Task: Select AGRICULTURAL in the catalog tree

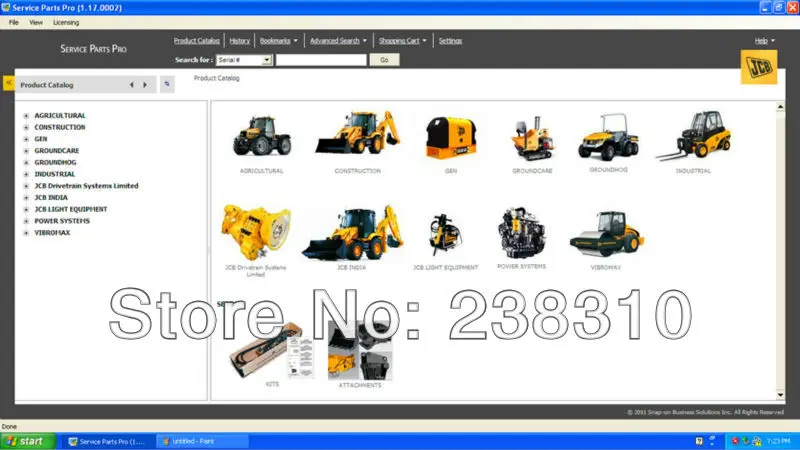Action: click(60, 116)
